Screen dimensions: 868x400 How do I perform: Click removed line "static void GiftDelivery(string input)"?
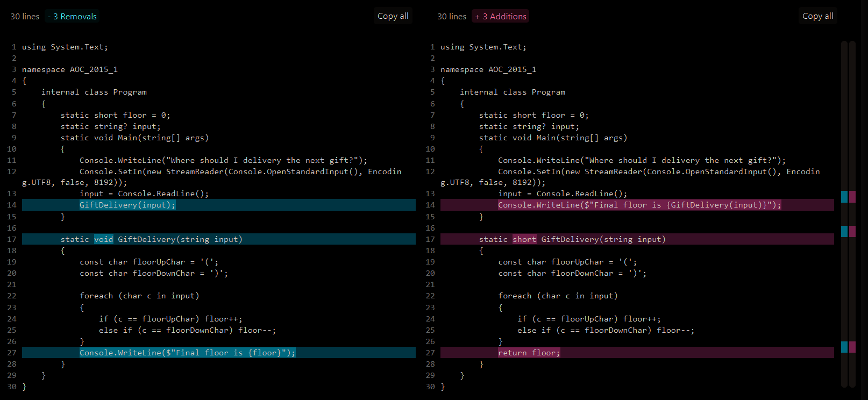click(219, 239)
